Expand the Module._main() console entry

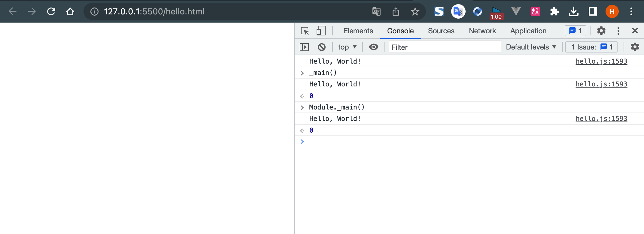pyautogui.click(x=302, y=107)
